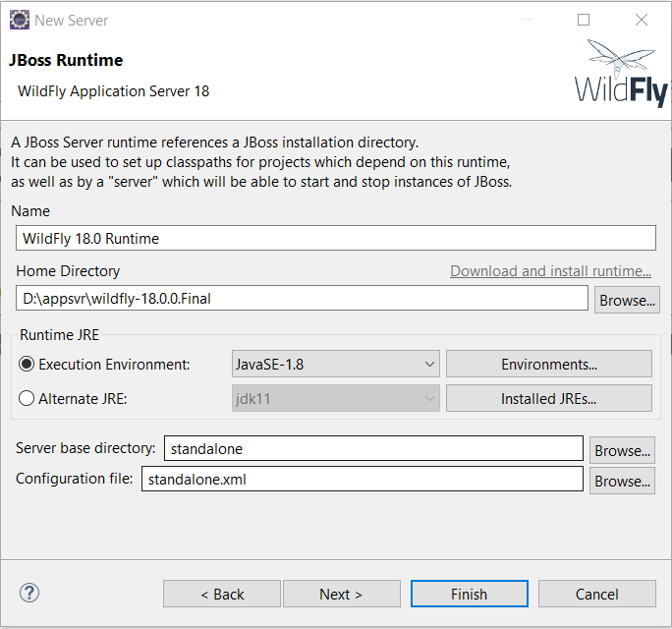This screenshot has height=629, width=672.
Task: Click the New Server window icon
Action: click(x=20, y=20)
